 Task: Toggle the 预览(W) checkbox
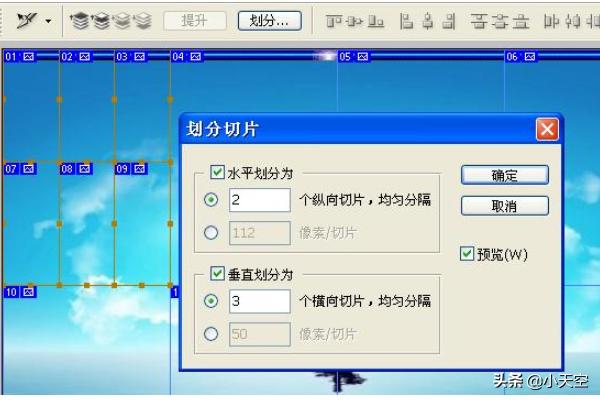click(x=466, y=254)
